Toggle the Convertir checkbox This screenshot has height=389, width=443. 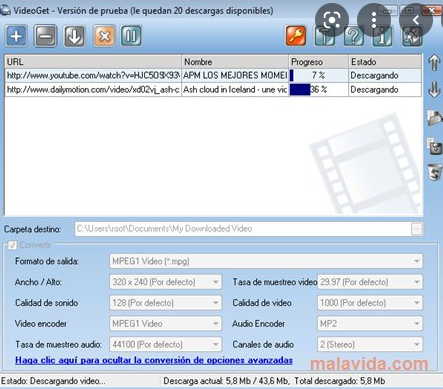click(12, 245)
